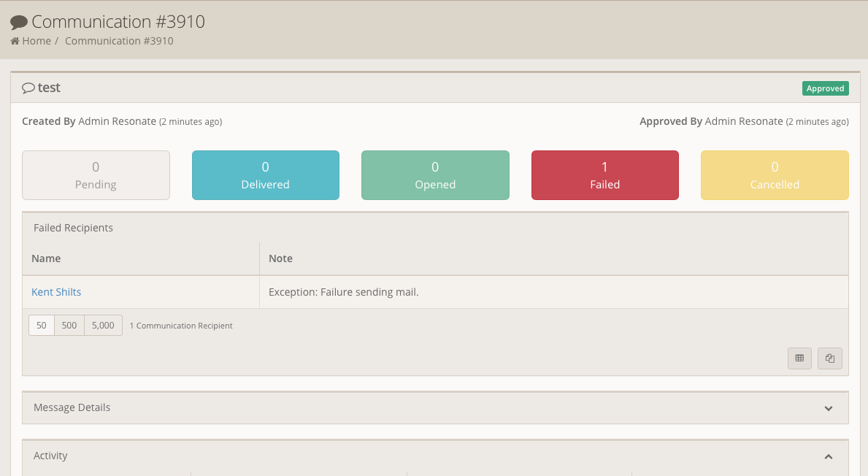868x476 pixels.
Task: Click the table grid icon button
Action: click(799, 358)
